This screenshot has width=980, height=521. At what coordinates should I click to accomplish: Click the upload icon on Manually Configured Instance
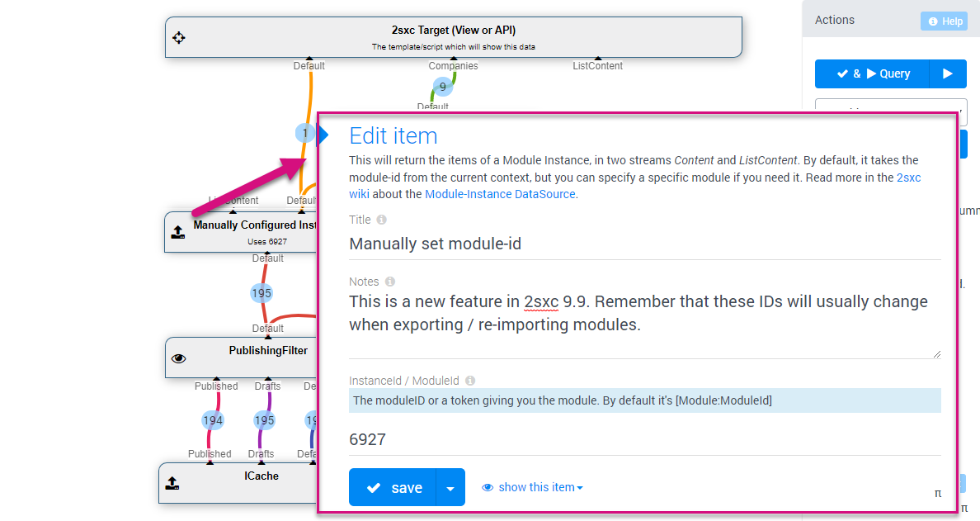[x=177, y=232]
